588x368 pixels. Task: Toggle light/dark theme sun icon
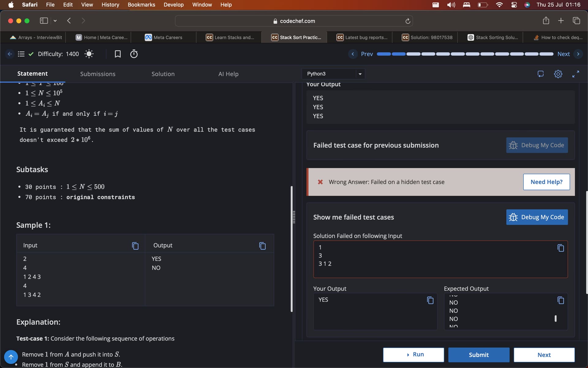click(89, 54)
